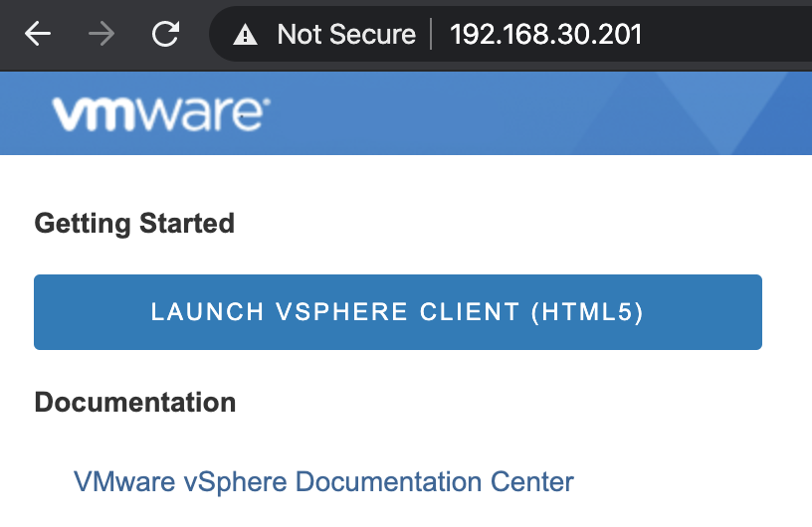This screenshot has height=527, width=812.
Task: Reload the page with the refresh icon
Action: click(x=166, y=34)
